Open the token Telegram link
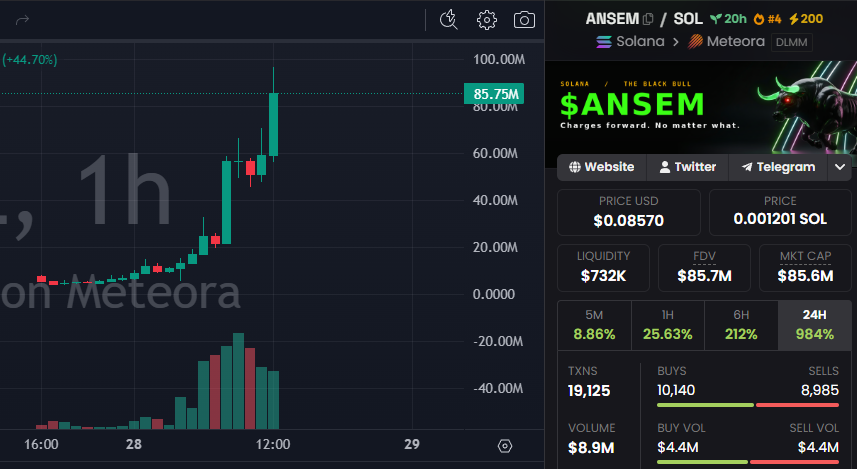This screenshot has width=857, height=469. coord(779,167)
